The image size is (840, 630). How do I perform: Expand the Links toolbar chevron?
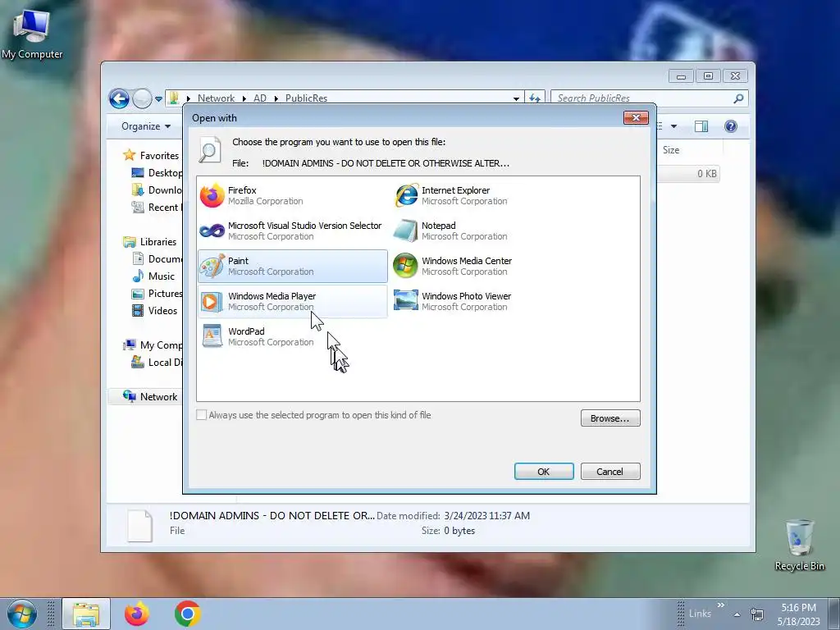click(720, 605)
